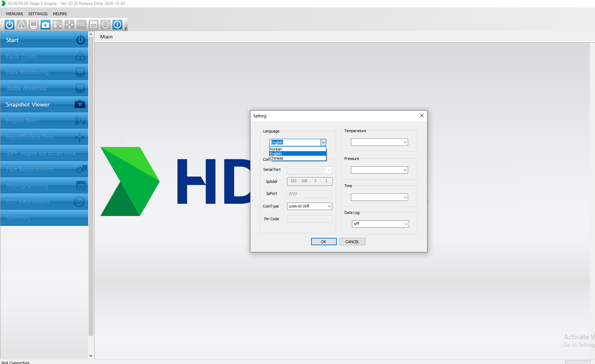
Task: Open Part Replacement from the sidebar
Action: 44,169
